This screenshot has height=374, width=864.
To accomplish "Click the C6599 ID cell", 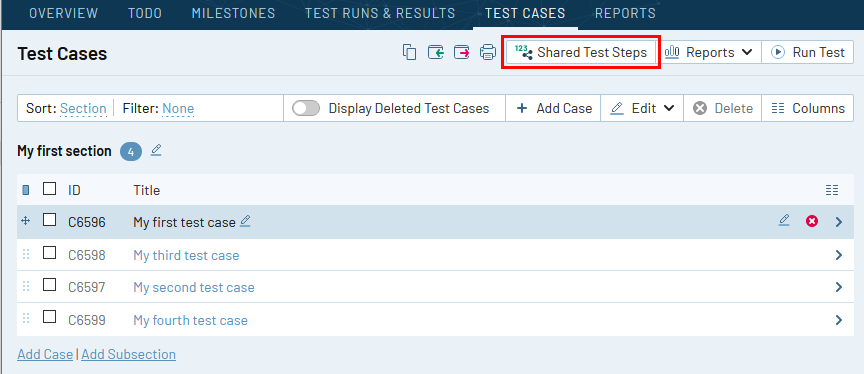I will [87, 321].
